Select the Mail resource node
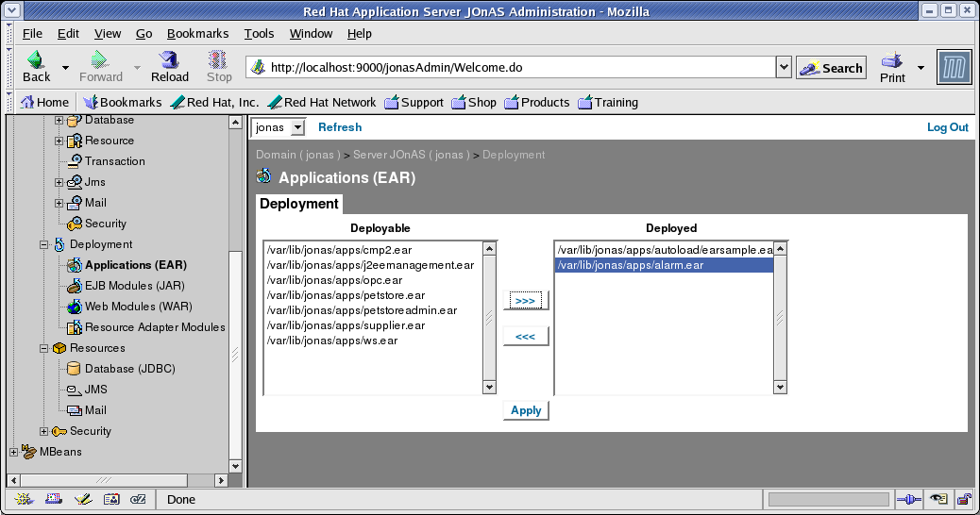Viewport: 980px width, 515px height. (x=95, y=410)
